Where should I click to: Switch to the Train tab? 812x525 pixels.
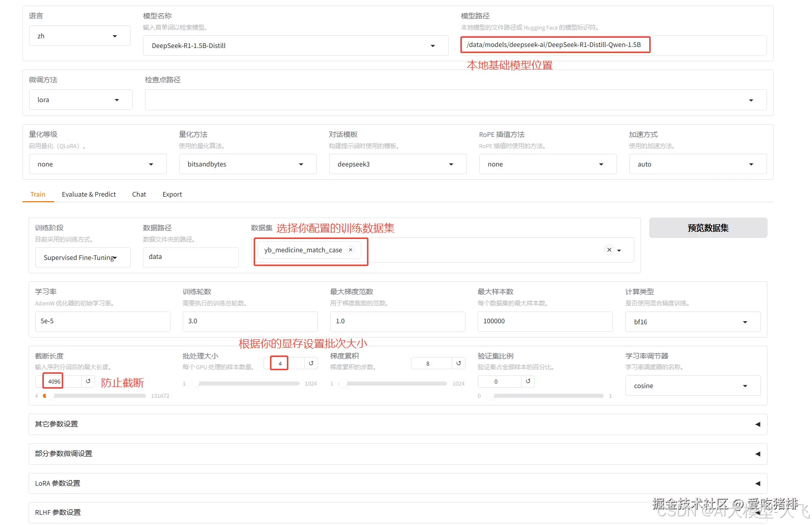pos(38,194)
